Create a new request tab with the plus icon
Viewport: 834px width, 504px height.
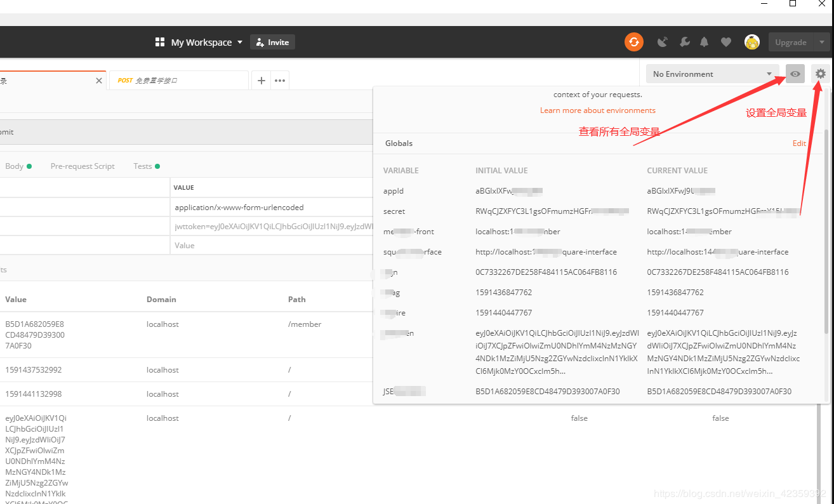[261, 80]
